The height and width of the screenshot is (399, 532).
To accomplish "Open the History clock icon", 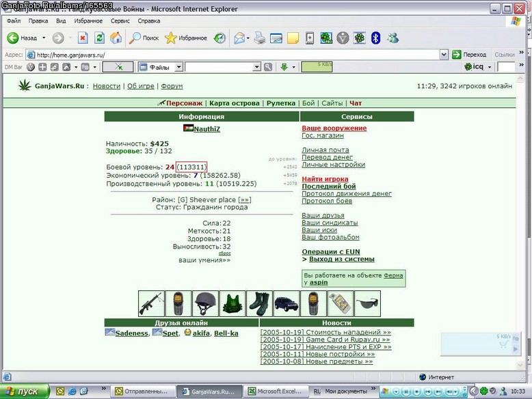I will point(220,38).
